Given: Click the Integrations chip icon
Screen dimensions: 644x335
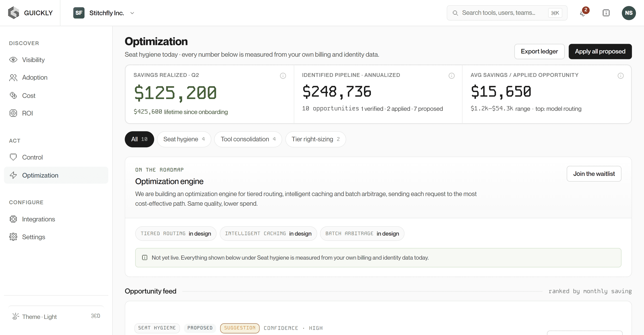Looking at the screenshot, I should [x=13, y=219].
